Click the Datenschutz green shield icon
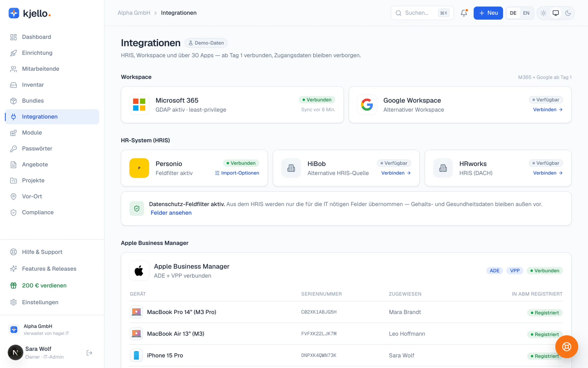 pyautogui.click(x=137, y=209)
